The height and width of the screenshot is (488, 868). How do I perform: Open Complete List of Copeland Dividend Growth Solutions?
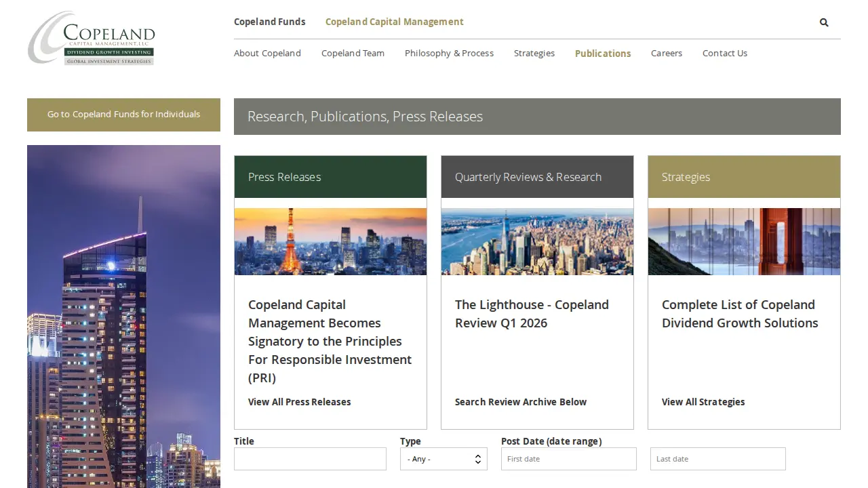click(x=740, y=314)
